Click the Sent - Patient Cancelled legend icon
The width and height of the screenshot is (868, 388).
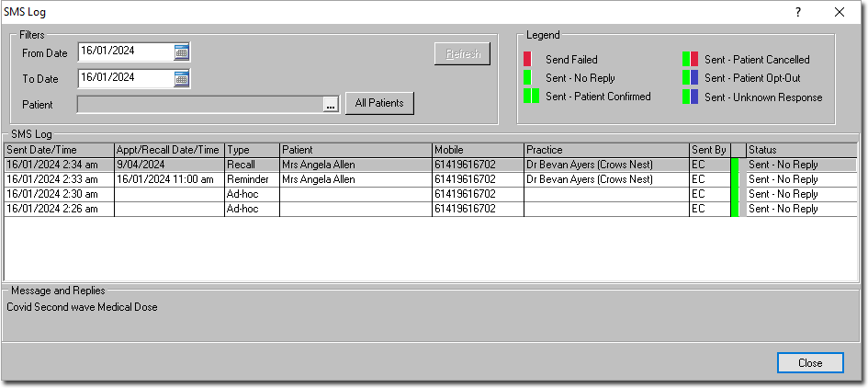(691, 60)
